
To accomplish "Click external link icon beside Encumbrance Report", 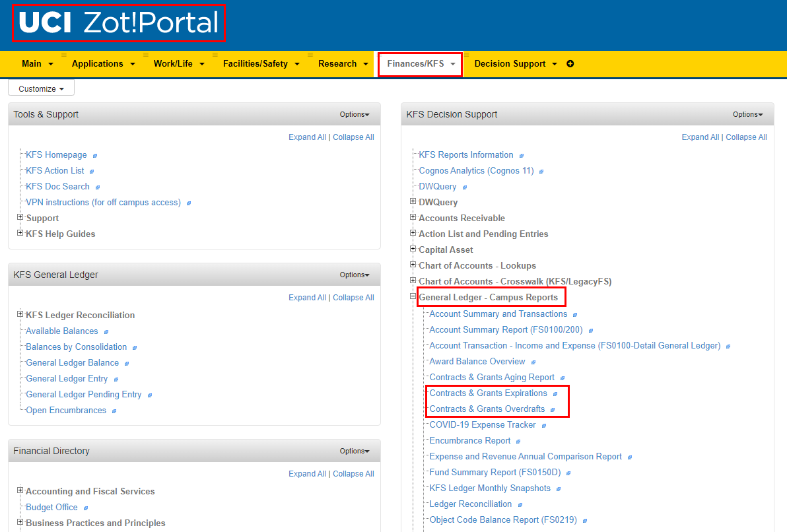I will pos(518,442).
